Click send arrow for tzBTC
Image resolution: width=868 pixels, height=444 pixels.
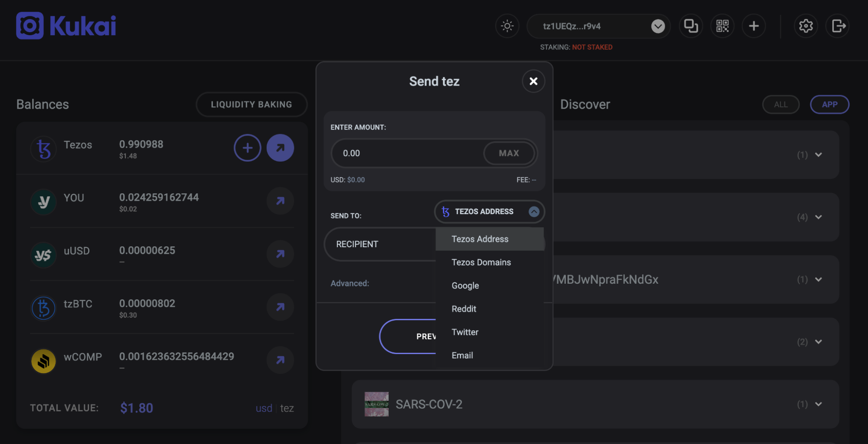280,307
